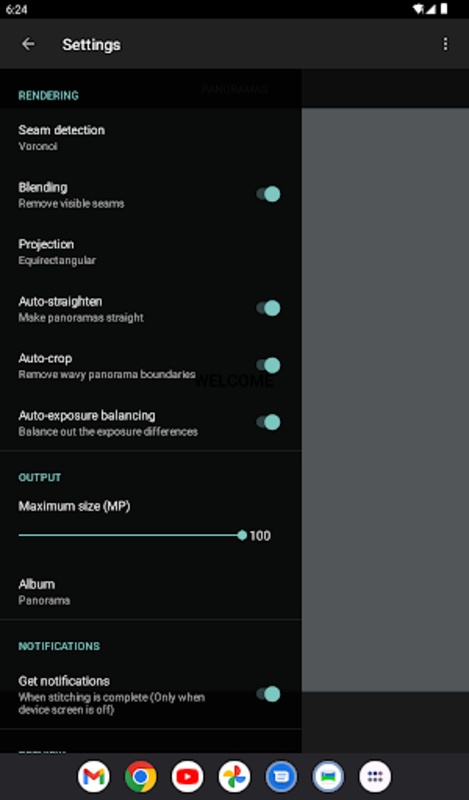The height and width of the screenshot is (800, 469).
Task: Open YouTube from the dock
Action: click(x=187, y=777)
